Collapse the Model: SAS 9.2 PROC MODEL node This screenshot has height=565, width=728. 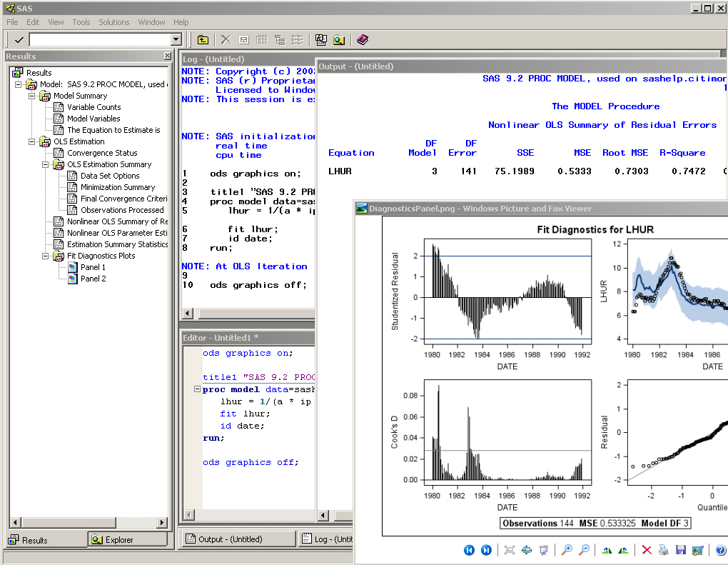pos(18,84)
